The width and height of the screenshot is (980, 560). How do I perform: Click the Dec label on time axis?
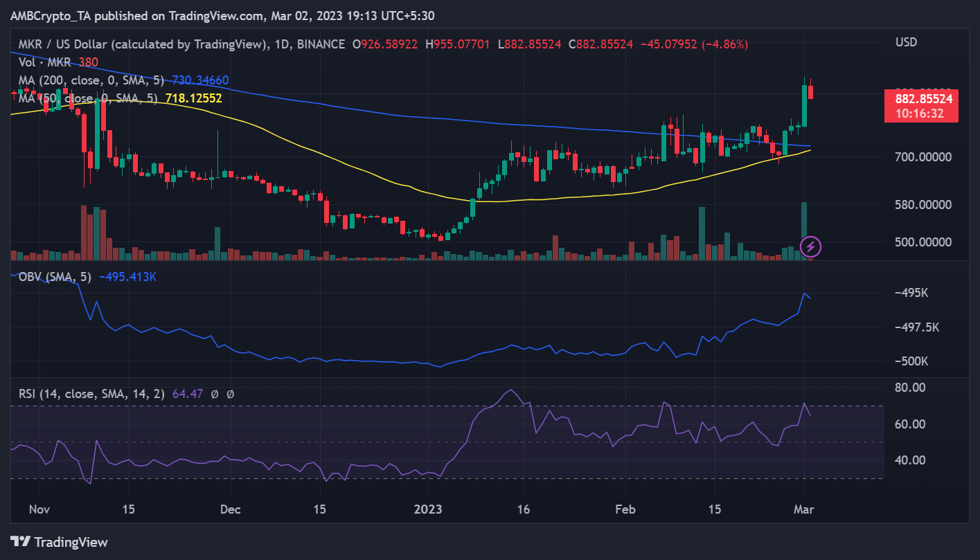230,509
